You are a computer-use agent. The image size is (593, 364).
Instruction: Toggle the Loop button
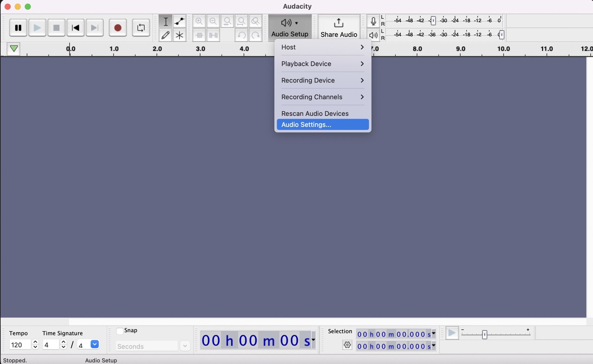(x=141, y=28)
